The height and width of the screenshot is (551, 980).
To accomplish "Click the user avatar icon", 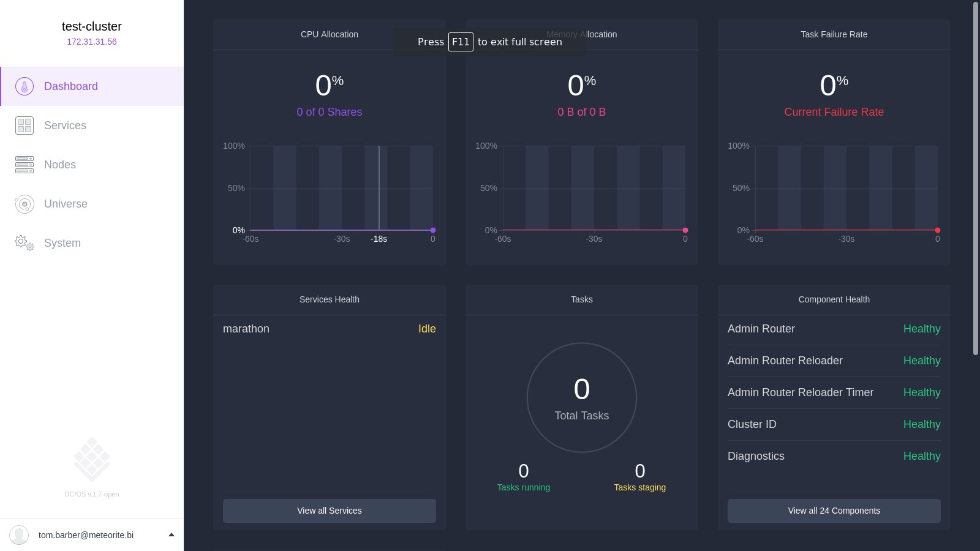I will pyautogui.click(x=19, y=535).
